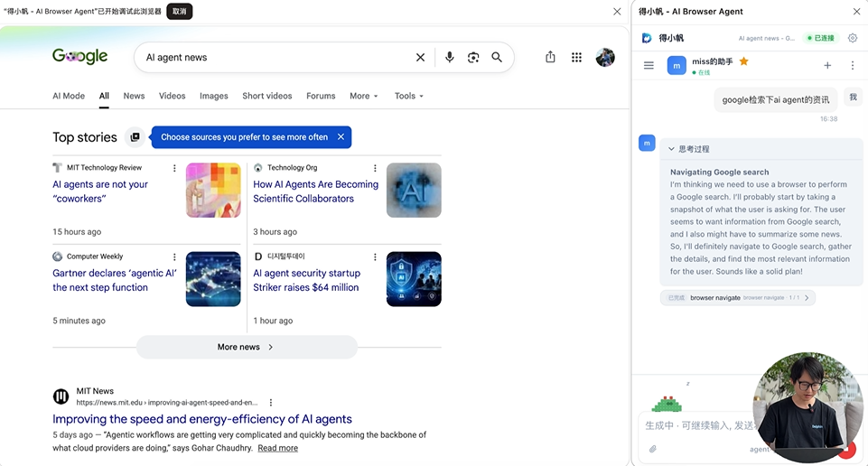Dismiss the Choose sources tooltip
The height and width of the screenshot is (466, 868).
pyautogui.click(x=341, y=136)
